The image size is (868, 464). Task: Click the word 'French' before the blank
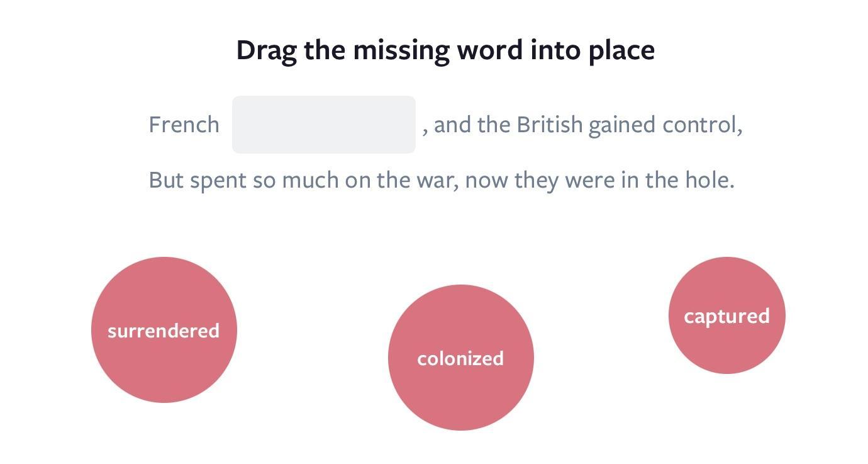pyautogui.click(x=184, y=125)
